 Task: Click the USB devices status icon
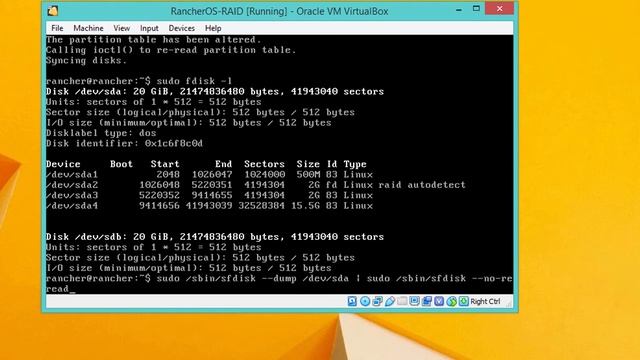click(390, 302)
